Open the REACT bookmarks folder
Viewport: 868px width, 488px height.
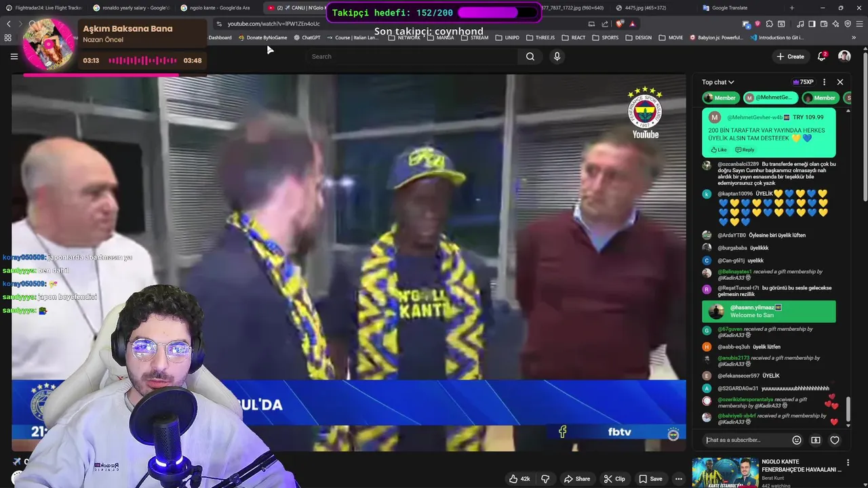coord(574,37)
